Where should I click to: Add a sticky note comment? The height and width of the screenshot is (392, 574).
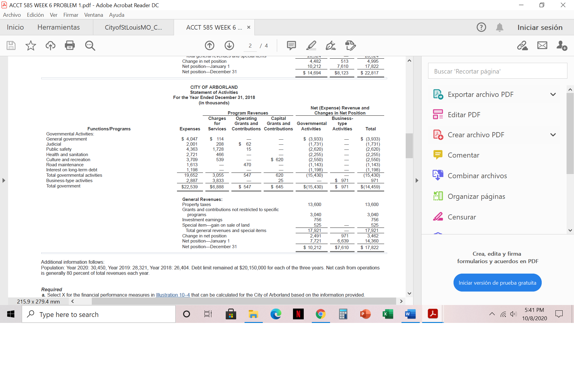(291, 45)
